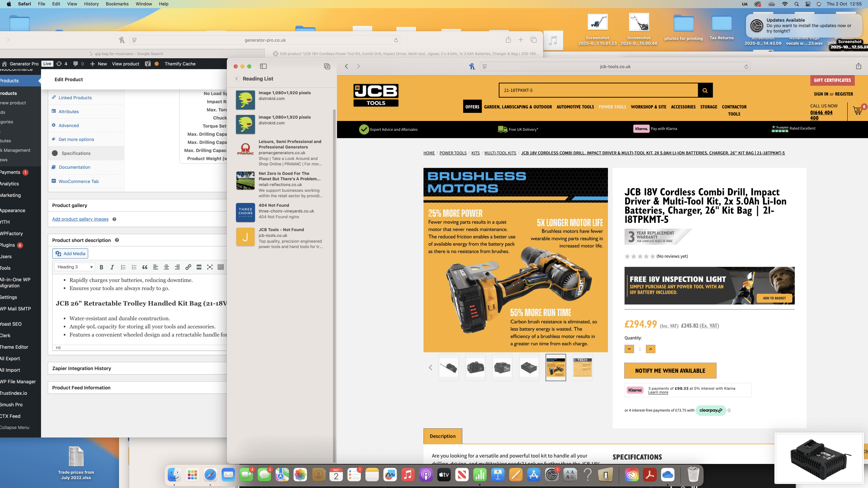The width and height of the screenshot is (868, 488).
Task: Insert a blockquote in the editor
Action: coord(145,267)
